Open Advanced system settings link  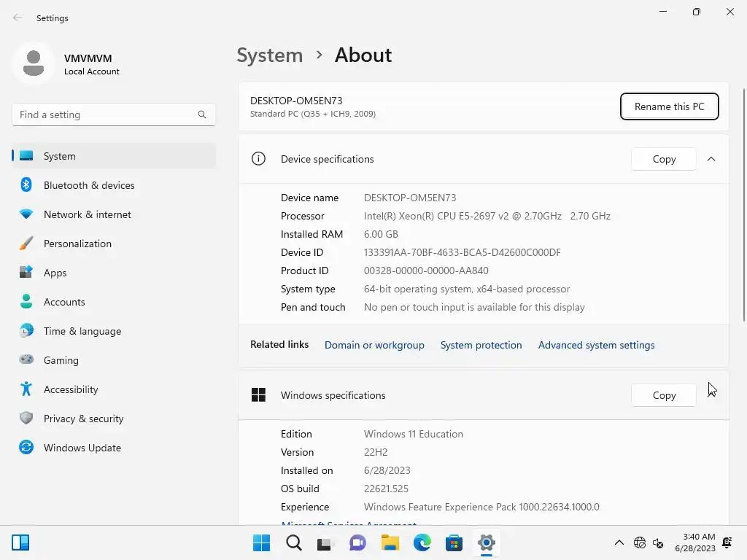point(597,345)
